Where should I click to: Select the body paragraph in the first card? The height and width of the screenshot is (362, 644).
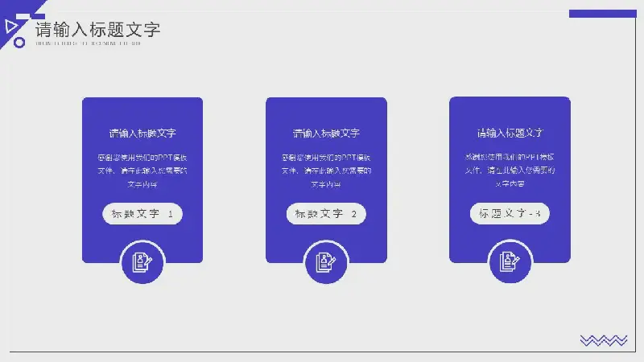tap(142, 171)
